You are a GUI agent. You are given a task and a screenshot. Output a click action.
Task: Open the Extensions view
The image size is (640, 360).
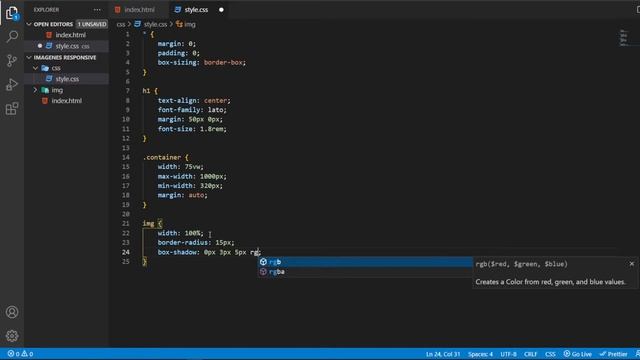(12, 109)
